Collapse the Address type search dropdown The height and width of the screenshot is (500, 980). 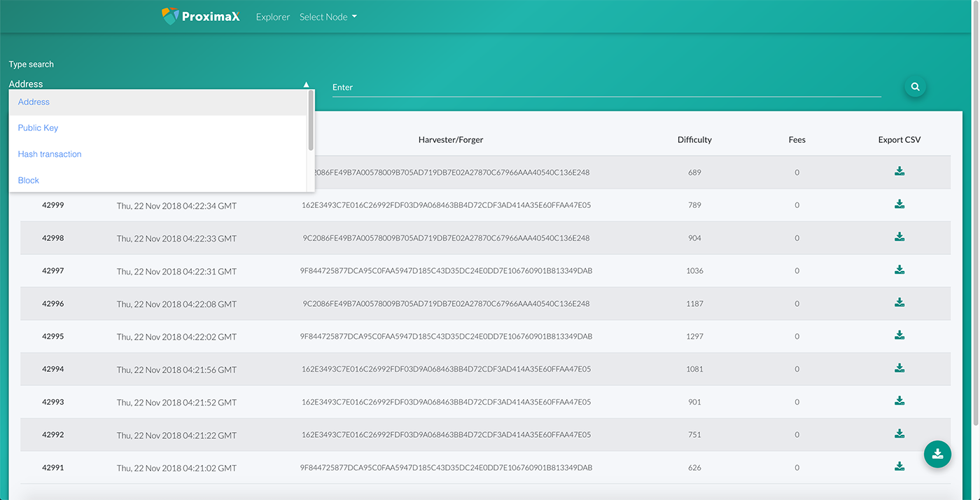tap(306, 84)
